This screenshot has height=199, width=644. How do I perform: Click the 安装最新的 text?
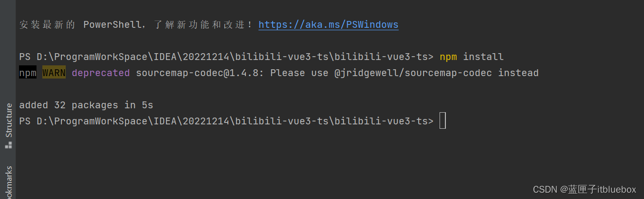47,24
